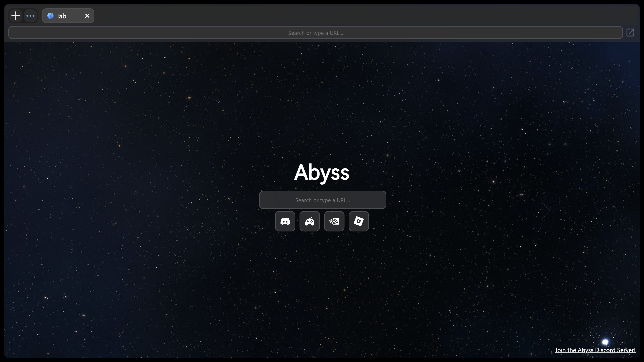Viewport: 644px width, 362px height.
Task: Click the word Tab in the tab label
Action: coord(61,16)
